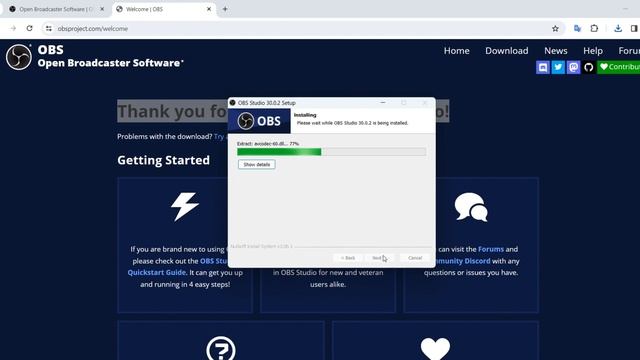Open the News menu item
This screenshot has width=640, height=360.
tap(556, 51)
